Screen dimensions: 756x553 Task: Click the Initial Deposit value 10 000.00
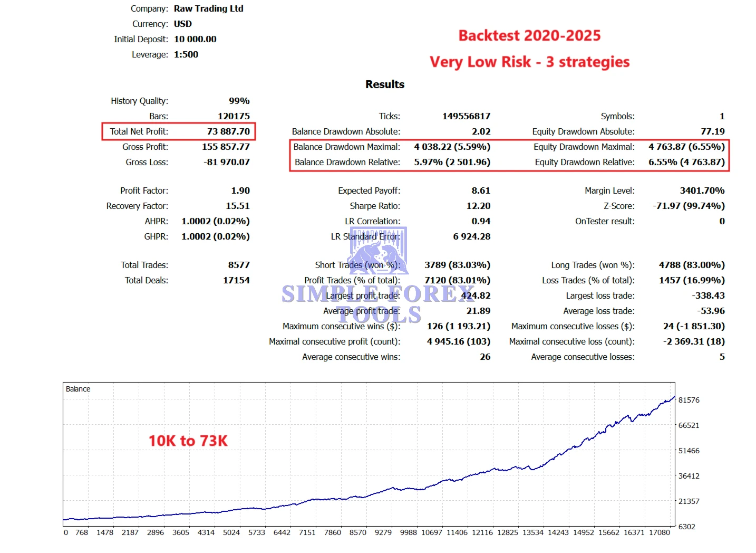coord(195,39)
